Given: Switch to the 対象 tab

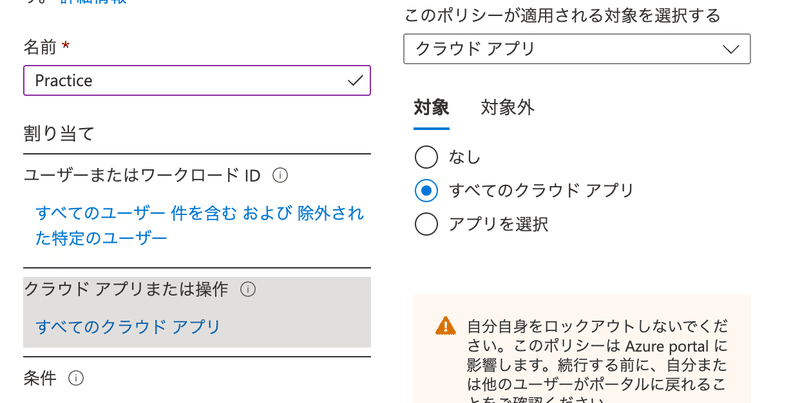Looking at the screenshot, I should tap(431, 108).
